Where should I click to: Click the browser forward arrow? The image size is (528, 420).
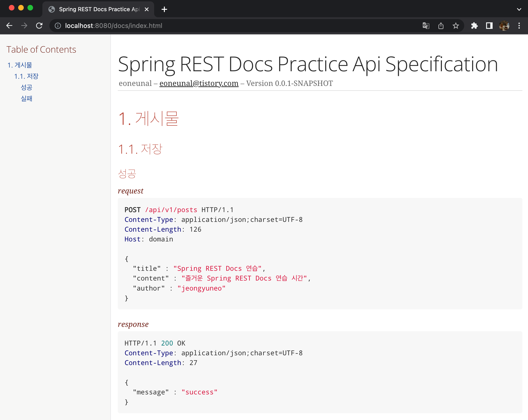[x=24, y=26]
